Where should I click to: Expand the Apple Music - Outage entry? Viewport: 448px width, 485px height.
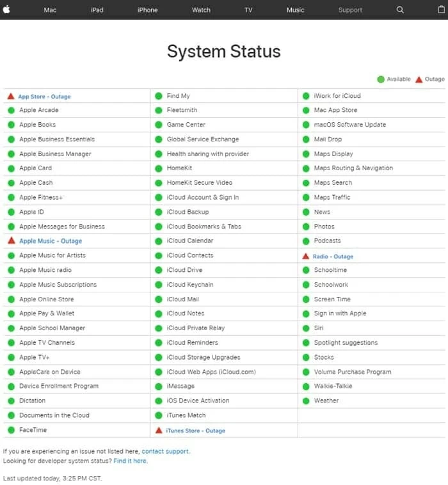pyautogui.click(x=51, y=241)
